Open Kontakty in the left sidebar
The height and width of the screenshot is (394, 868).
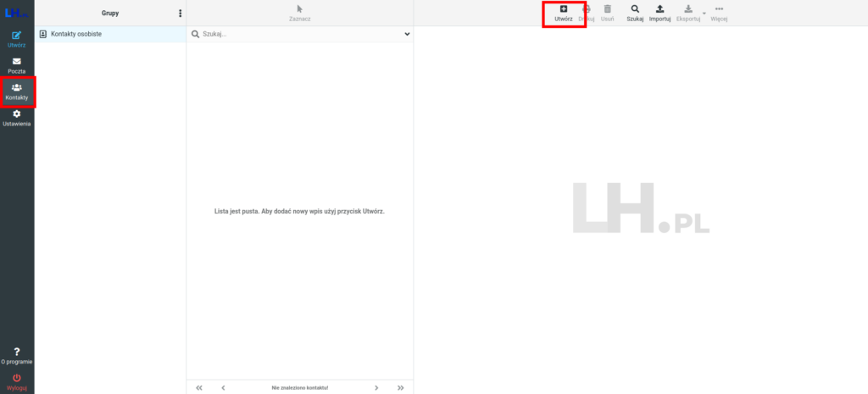(x=17, y=92)
